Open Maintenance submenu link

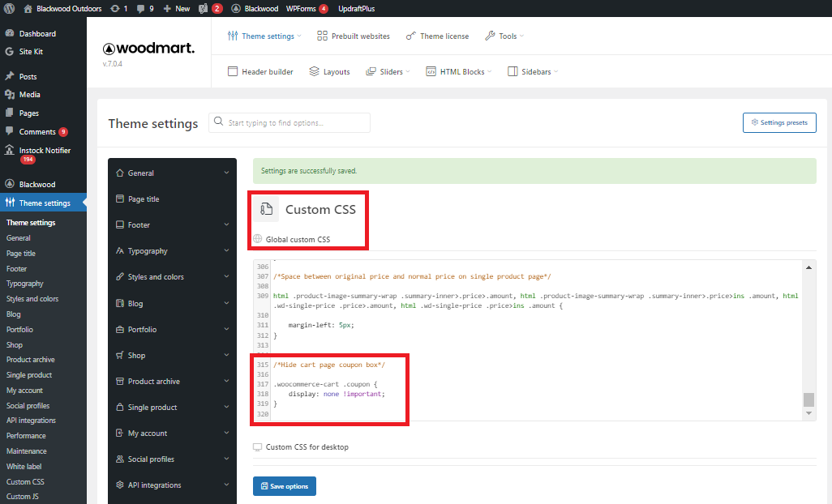pos(27,451)
